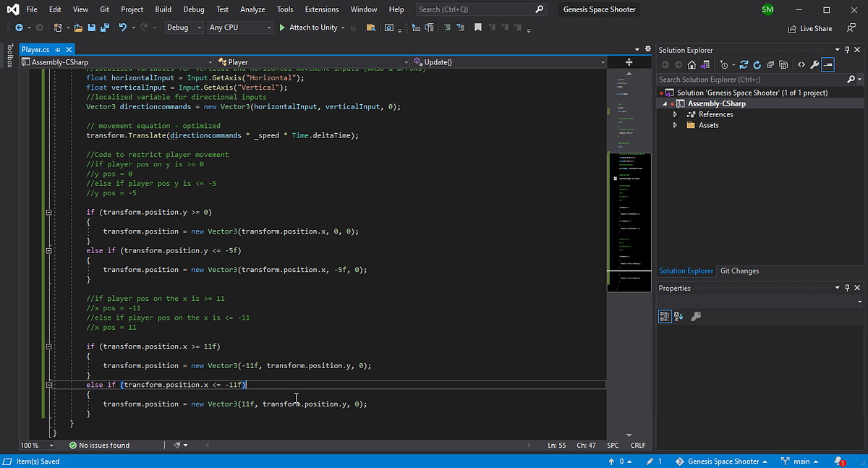Unpin the Player.cs tab
This screenshot has height=468, width=868.
click(56, 50)
